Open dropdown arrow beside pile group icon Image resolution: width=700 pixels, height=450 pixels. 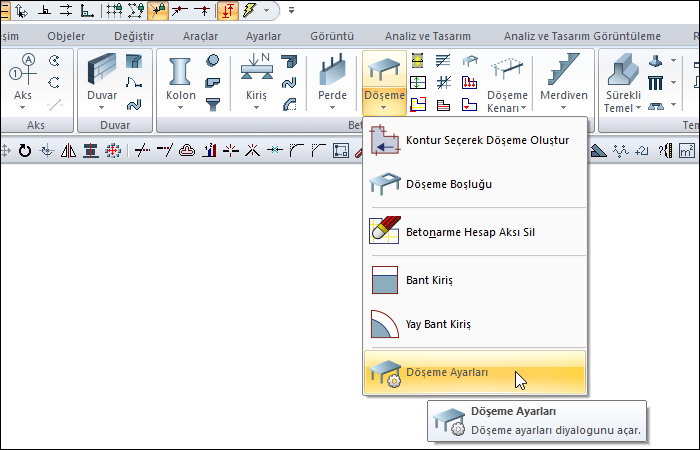(673, 83)
